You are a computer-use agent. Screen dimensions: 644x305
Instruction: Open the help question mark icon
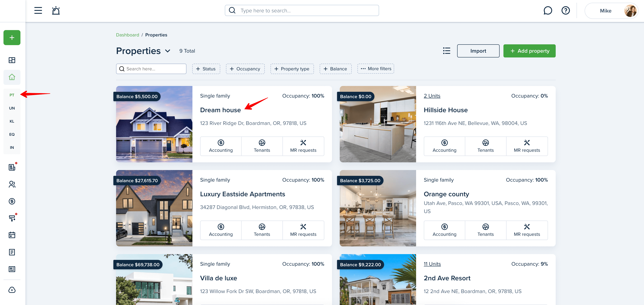point(566,10)
